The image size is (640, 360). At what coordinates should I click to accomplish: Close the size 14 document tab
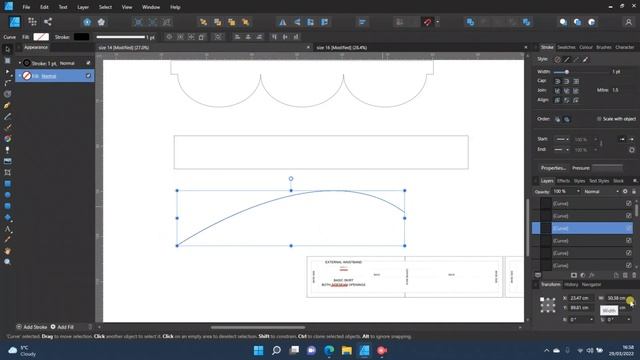pos(308,48)
